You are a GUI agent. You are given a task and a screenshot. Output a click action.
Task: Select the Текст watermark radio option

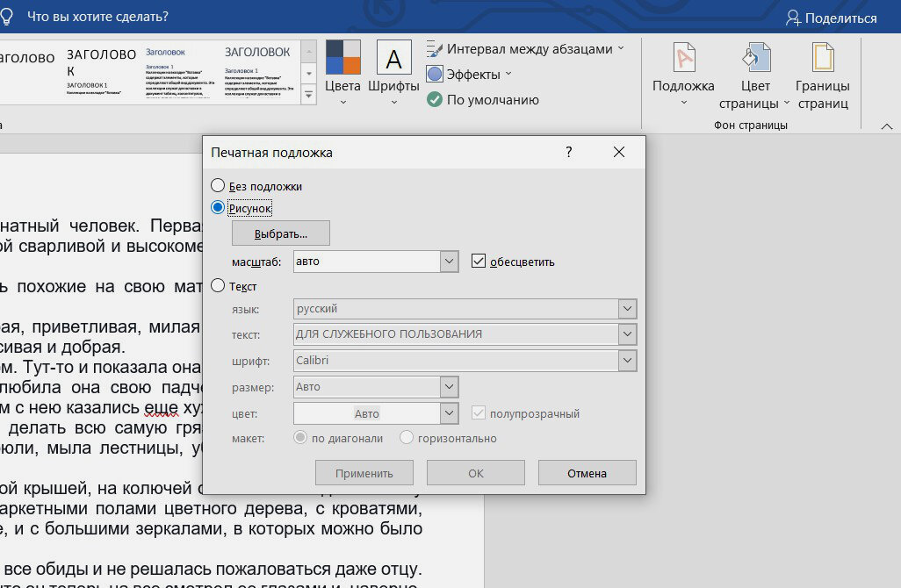(x=218, y=286)
